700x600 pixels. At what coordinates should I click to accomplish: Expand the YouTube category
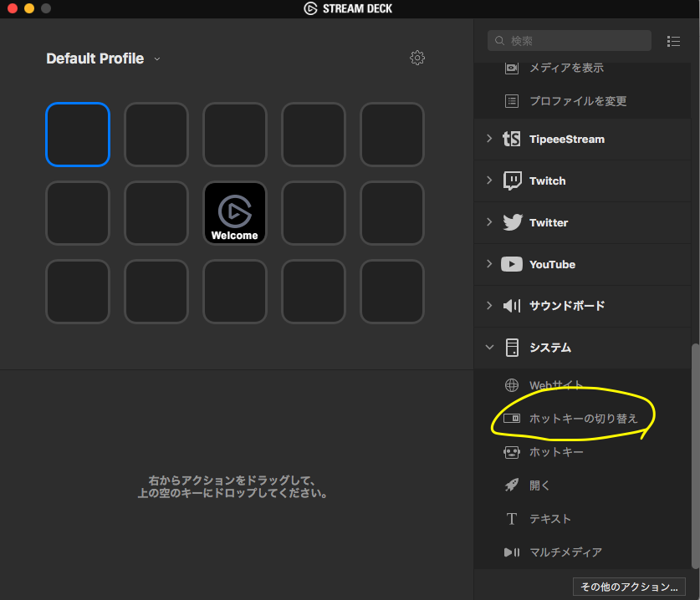pyautogui.click(x=489, y=263)
